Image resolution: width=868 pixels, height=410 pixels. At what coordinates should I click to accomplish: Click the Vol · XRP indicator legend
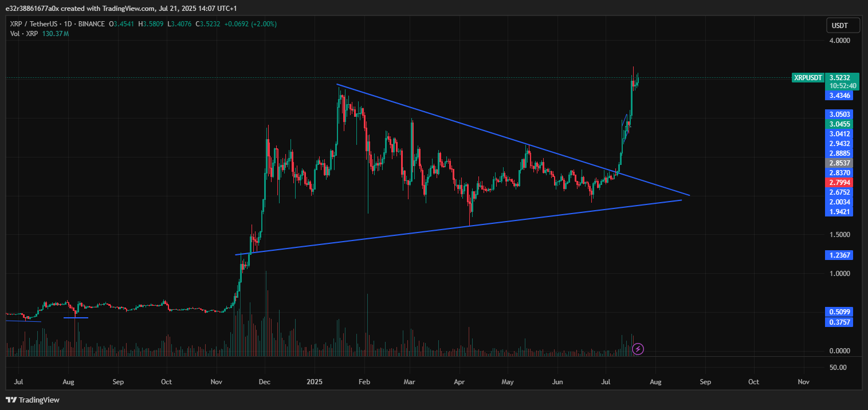tap(23, 34)
